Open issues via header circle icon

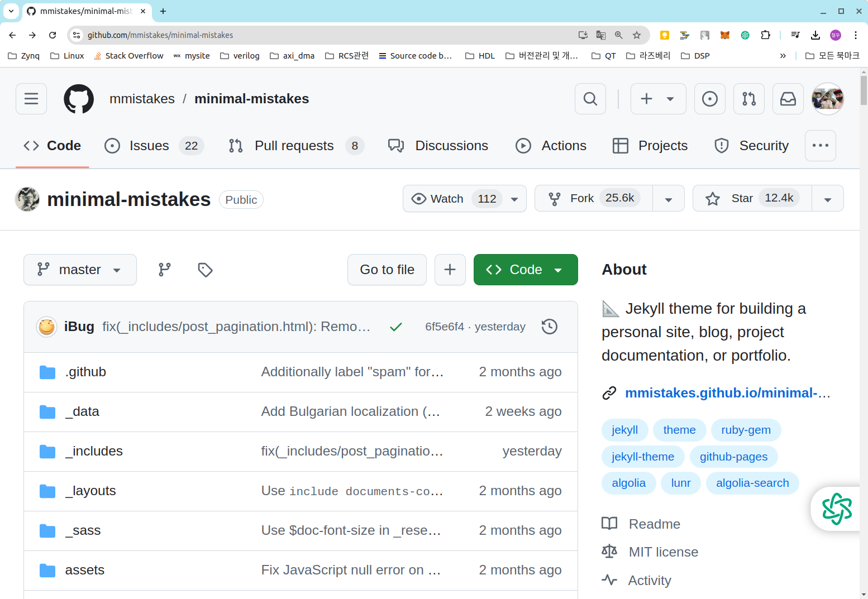(709, 99)
